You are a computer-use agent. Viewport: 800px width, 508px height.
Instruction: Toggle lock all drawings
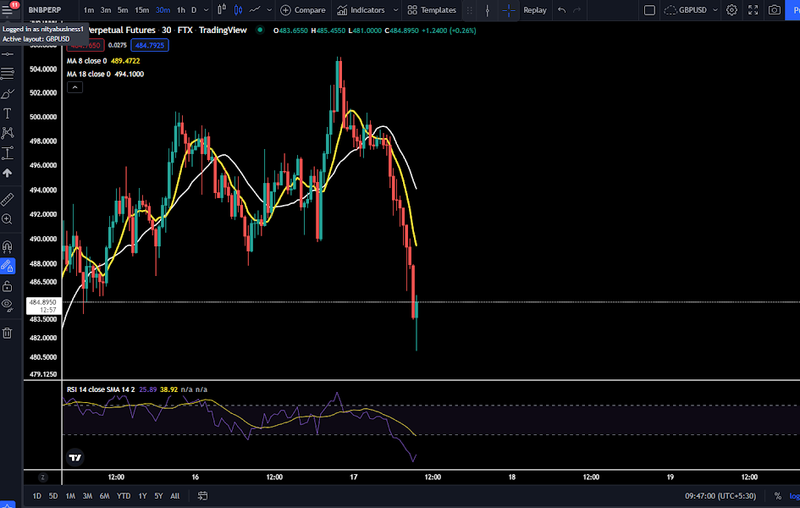click(x=8, y=286)
